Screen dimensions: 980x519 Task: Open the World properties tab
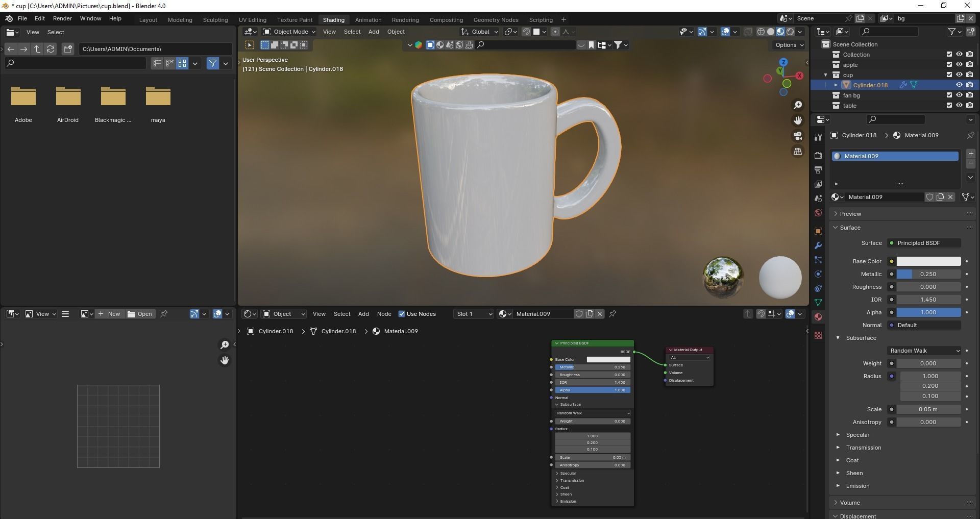pos(818,213)
